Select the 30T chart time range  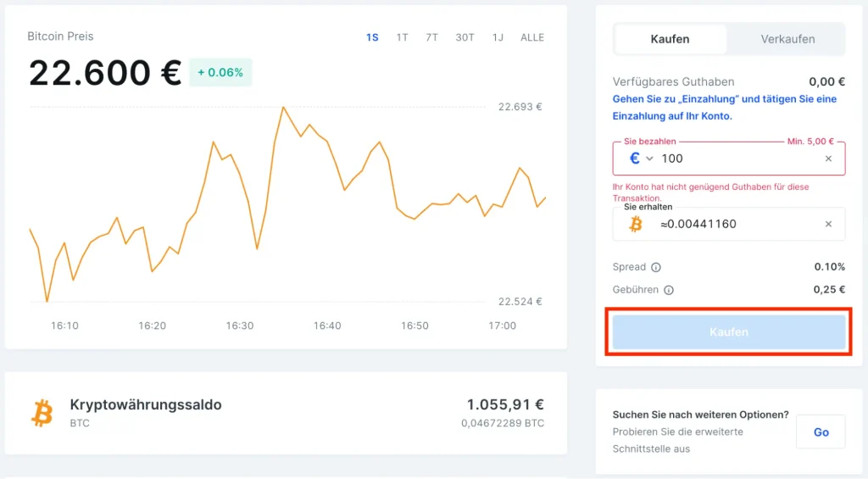465,37
